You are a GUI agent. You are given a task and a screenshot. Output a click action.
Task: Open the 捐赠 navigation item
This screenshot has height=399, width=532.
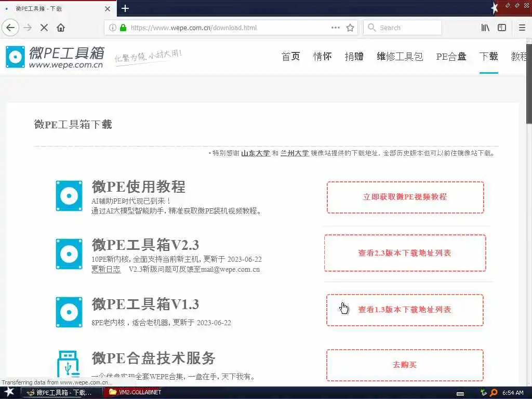[x=354, y=56]
